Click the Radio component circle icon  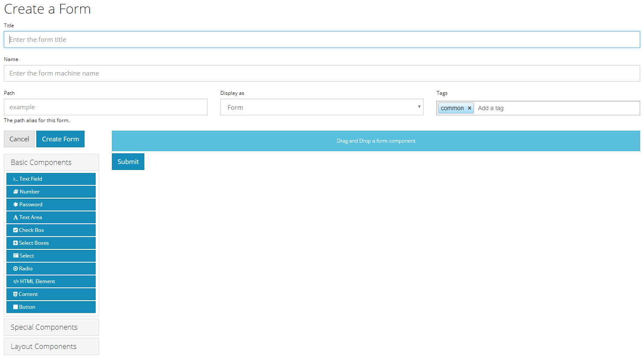click(x=16, y=269)
